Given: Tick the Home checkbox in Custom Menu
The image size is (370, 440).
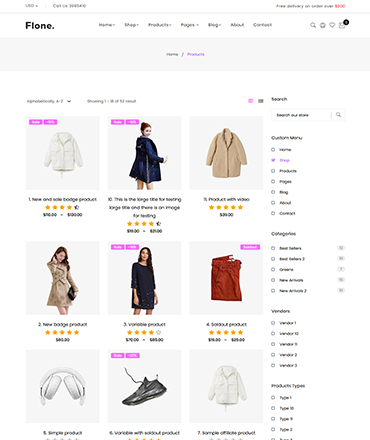Looking at the screenshot, I should pyautogui.click(x=273, y=150).
